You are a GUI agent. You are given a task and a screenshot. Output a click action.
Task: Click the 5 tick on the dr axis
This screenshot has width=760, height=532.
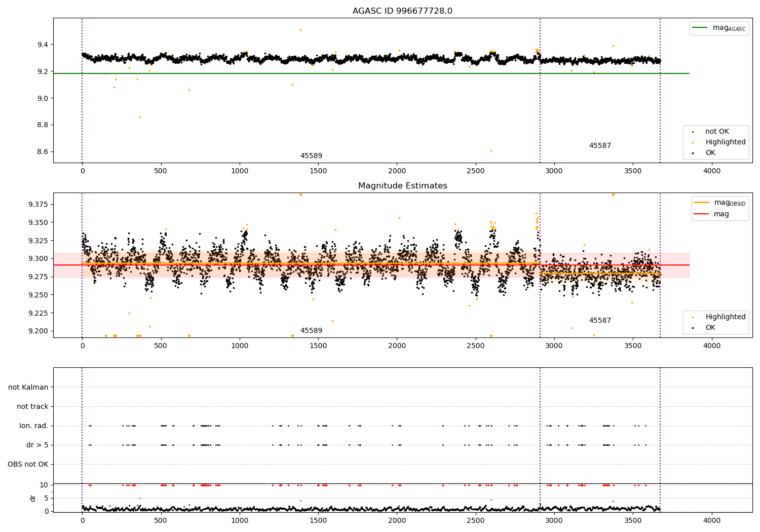tap(46, 499)
